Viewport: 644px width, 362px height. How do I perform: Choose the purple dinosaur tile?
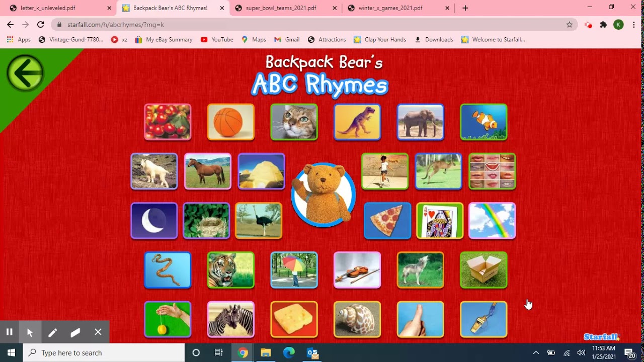click(357, 122)
